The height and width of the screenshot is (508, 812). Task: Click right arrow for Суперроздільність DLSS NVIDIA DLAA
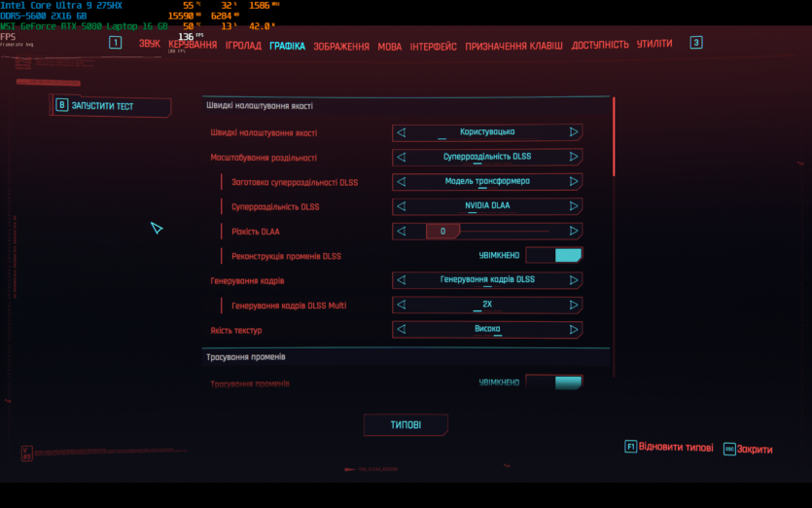574,205
